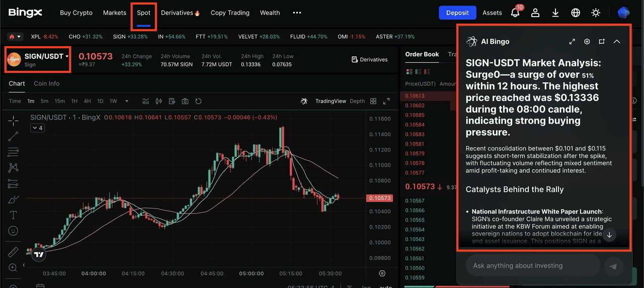Open the language globe icon

click(576, 13)
